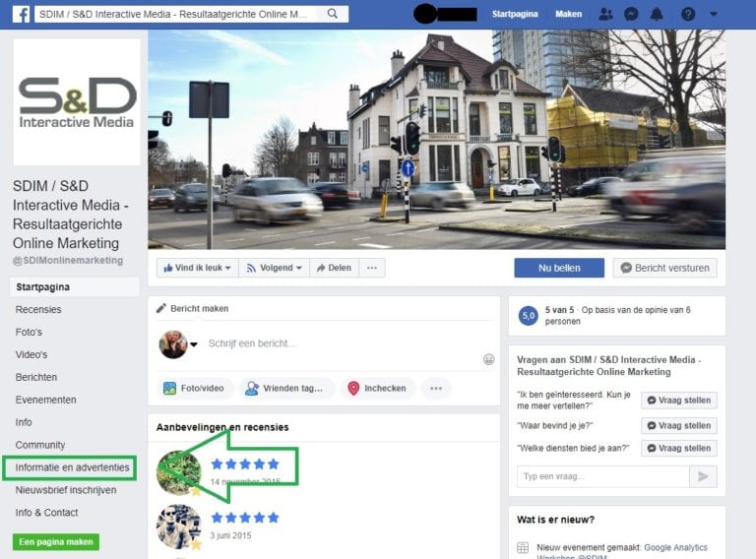
Task: Open Foto's in the left sidebar
Action: tap(29, 332)
